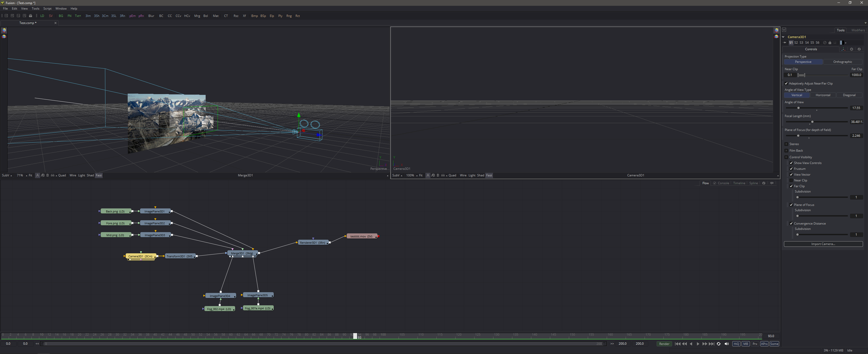Toggle Far Clip visibility checkbox

point(791,186)
